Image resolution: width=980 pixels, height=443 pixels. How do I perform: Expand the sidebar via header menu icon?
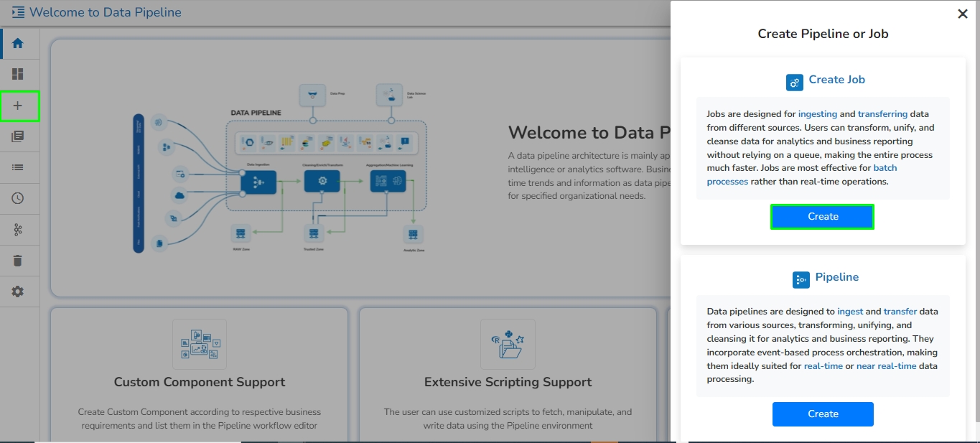coord(18,12)
